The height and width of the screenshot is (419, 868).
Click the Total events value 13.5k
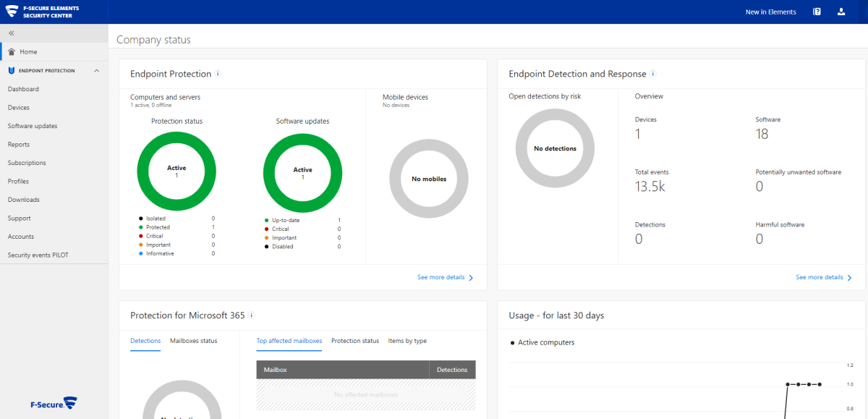[650, 187]
